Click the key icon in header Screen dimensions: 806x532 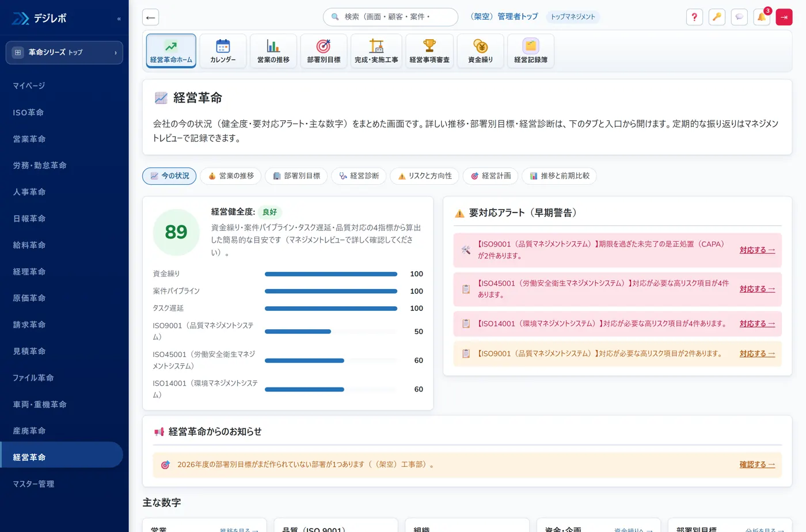(717, 17)
